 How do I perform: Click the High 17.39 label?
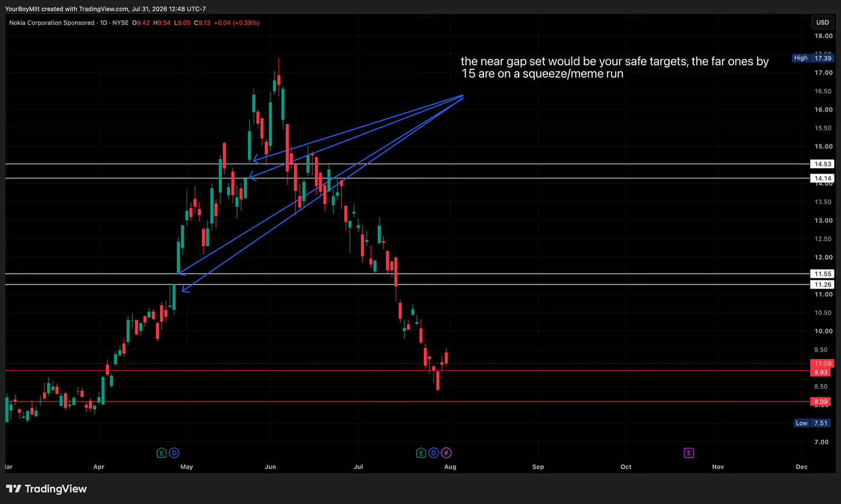[813, 58]
